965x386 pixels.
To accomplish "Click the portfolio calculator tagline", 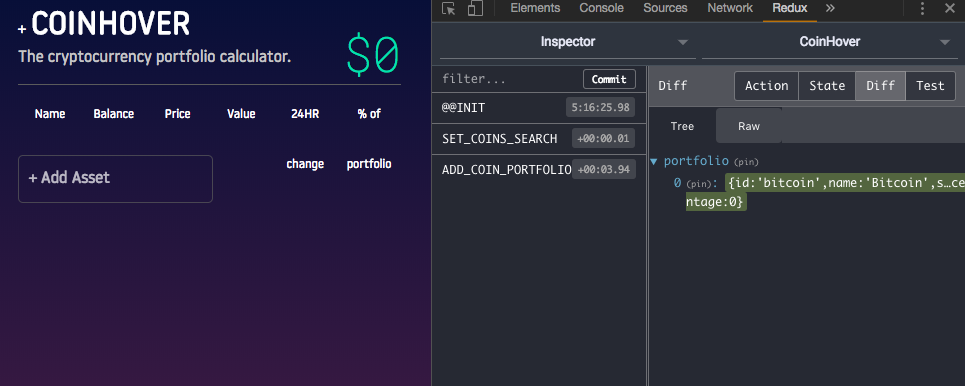I will (154, 57).
